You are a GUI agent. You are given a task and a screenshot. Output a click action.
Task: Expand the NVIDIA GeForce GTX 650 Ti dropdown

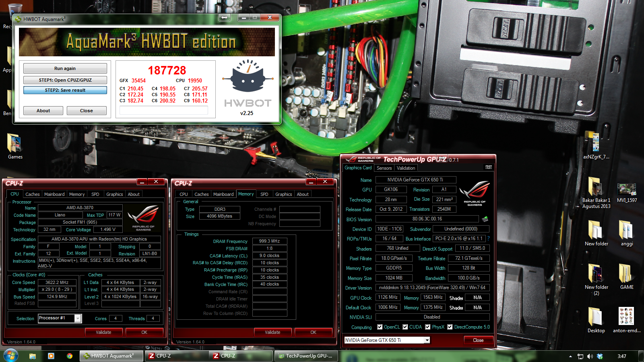tap(427, 340)
